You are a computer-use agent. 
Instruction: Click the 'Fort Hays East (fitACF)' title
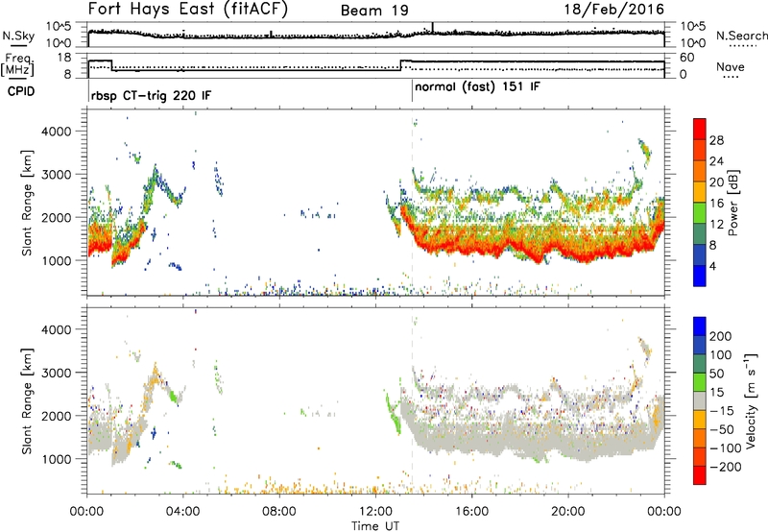click(x=188, y=9)
